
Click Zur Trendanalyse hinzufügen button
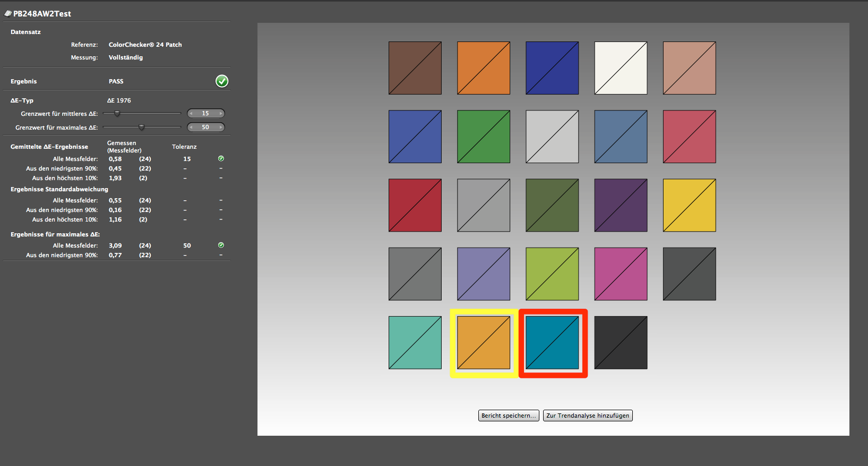click(588, 416)
